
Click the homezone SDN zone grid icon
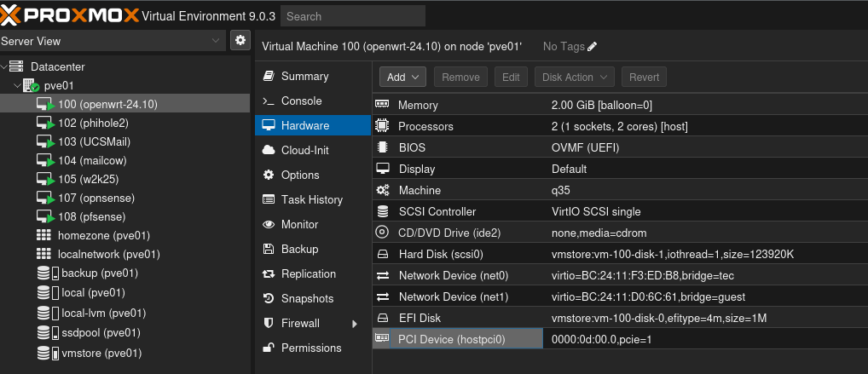tap(44, 235)
